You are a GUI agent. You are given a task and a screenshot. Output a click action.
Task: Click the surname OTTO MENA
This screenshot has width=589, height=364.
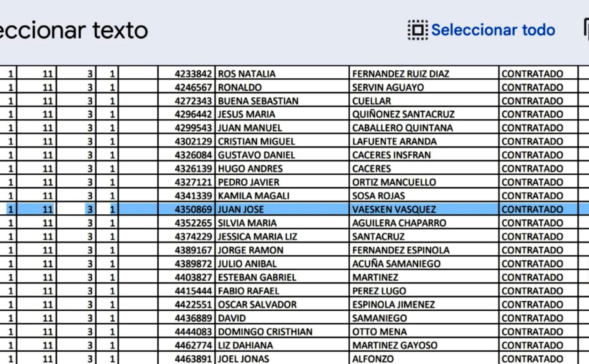click(380, 332)
